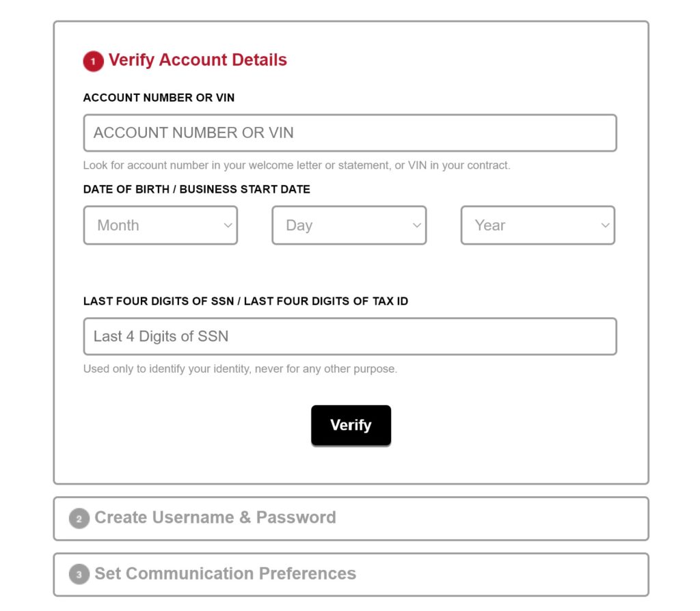Click the Last Four Digits of SSN label

coord(245,301)
